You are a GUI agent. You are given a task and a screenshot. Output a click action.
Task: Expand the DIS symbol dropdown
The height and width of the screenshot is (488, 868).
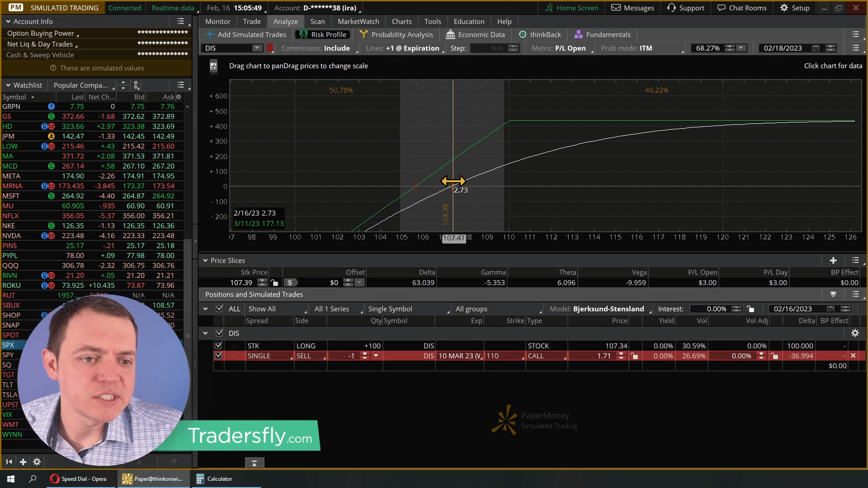257,48
